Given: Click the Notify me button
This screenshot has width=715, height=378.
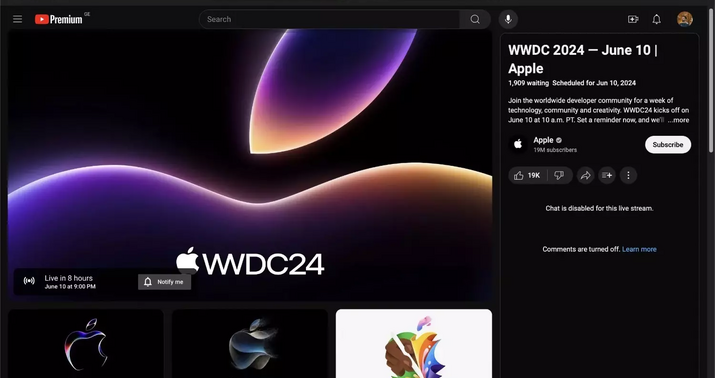Looking at the screenshot, I should click(x=164, y=282).
